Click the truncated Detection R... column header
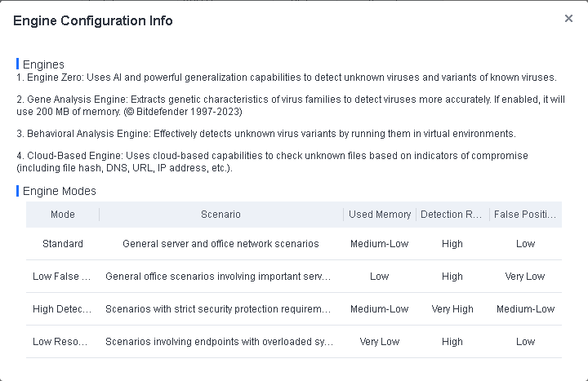This screenshot has height=381, width=588. pos(452,215)
